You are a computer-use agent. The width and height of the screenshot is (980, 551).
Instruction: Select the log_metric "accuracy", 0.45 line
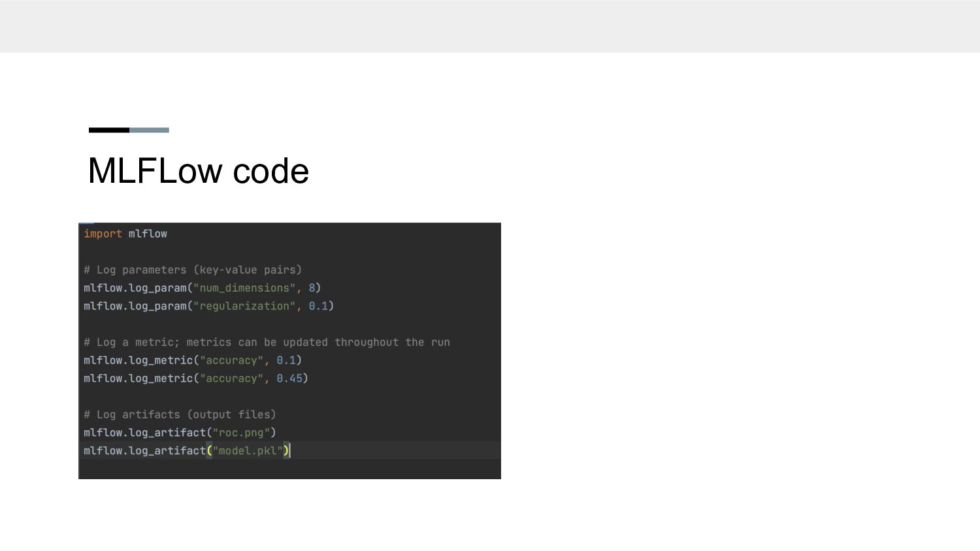(196, 379)
